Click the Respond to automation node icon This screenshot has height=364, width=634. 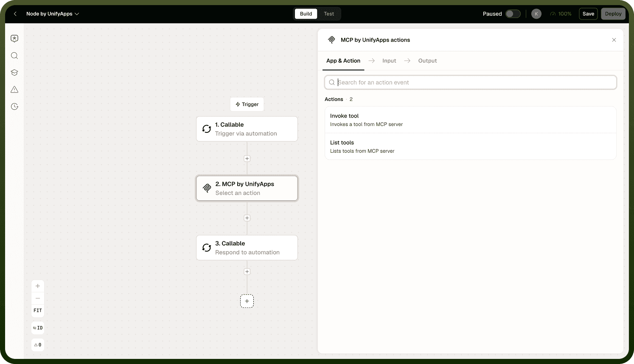(207, 248)
